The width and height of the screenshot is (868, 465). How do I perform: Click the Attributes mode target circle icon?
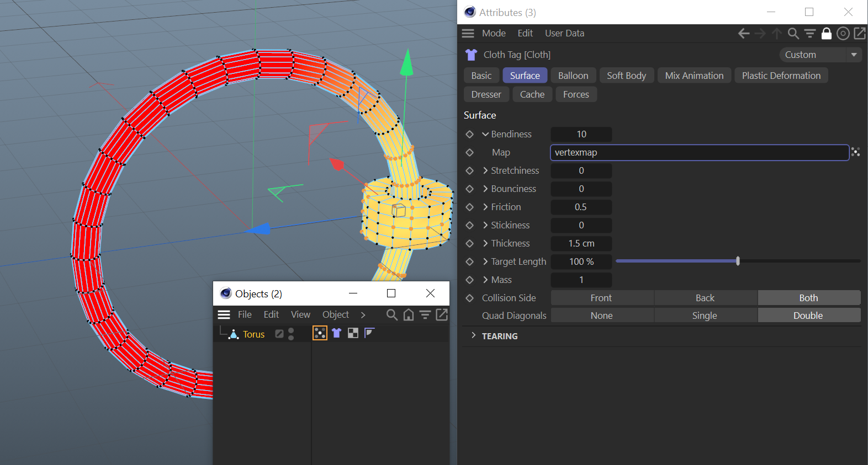pyautogui.click(x=843, y=34)
